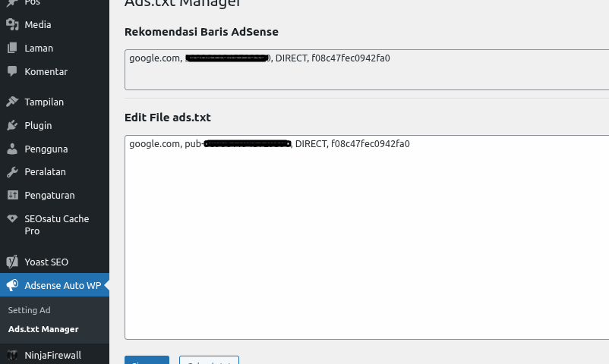The width and height of the screenshot is (609, 364).
Task: Click the Laman pages icon
Action: (x=12, y=48)
